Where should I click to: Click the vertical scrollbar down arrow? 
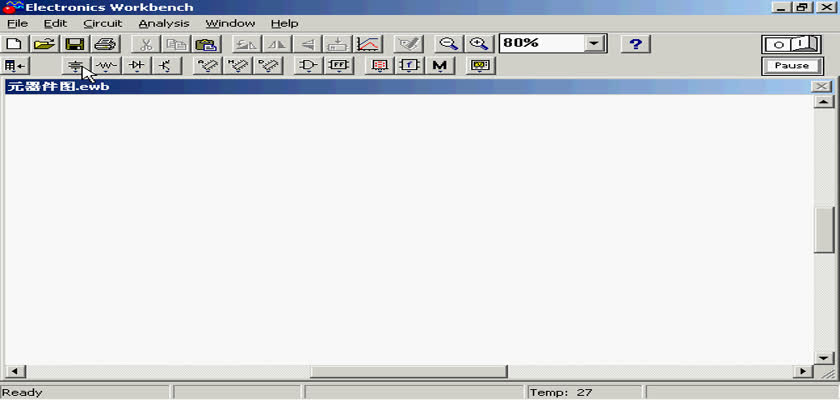point(824,357)
